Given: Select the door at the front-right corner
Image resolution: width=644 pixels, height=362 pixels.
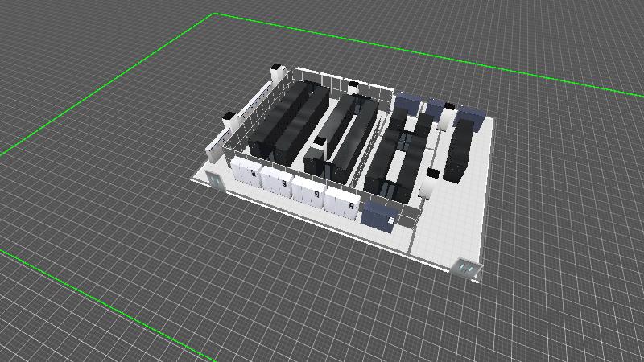Looking at the screenshot, I should point(465,267).
